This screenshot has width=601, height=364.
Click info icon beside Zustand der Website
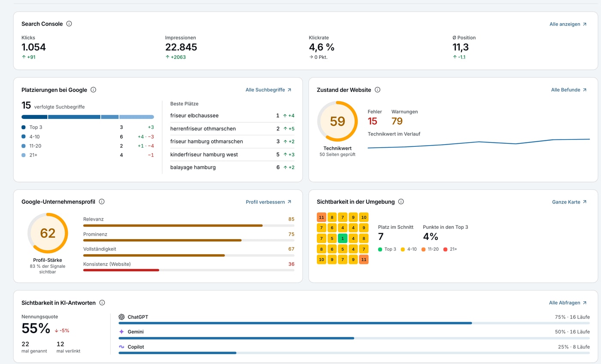(377, 90)
